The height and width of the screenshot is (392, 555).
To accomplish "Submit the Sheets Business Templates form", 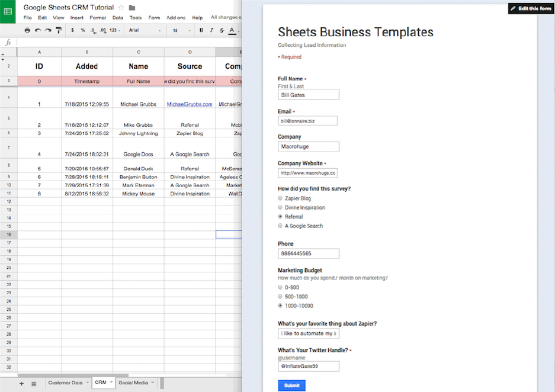I will coord(291,385).
